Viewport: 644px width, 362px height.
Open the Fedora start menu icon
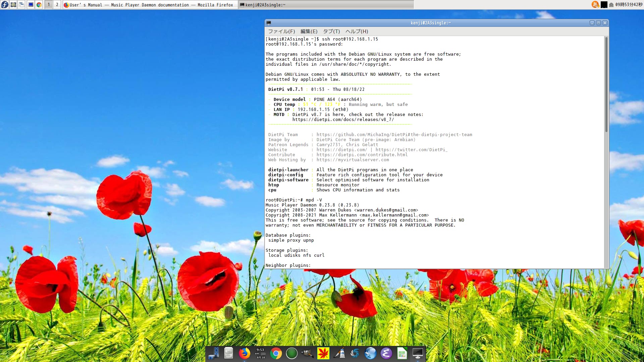pos(5,5)
